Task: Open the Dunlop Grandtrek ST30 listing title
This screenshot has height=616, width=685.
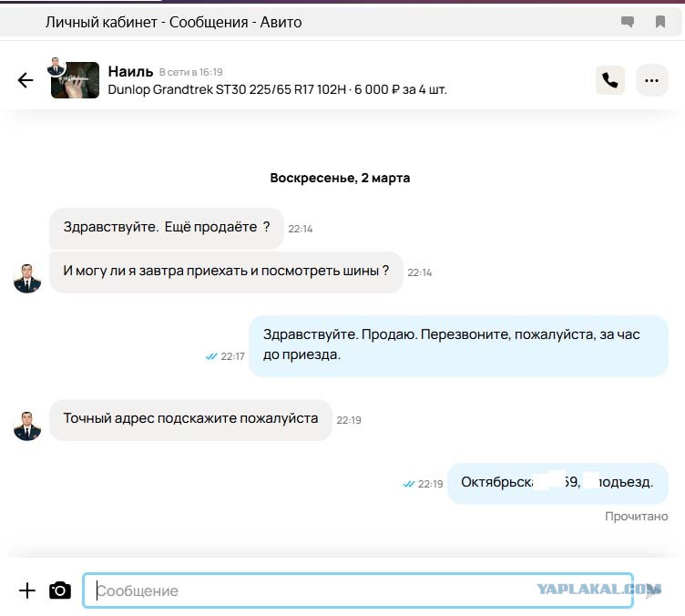Action: pyautogui.click(x=278, y=89)
